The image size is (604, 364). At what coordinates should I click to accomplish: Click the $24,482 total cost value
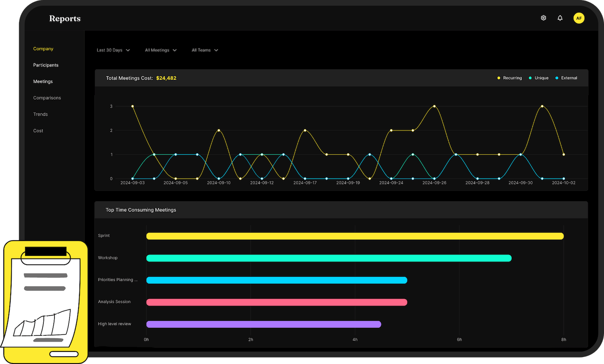pos(166,78)
